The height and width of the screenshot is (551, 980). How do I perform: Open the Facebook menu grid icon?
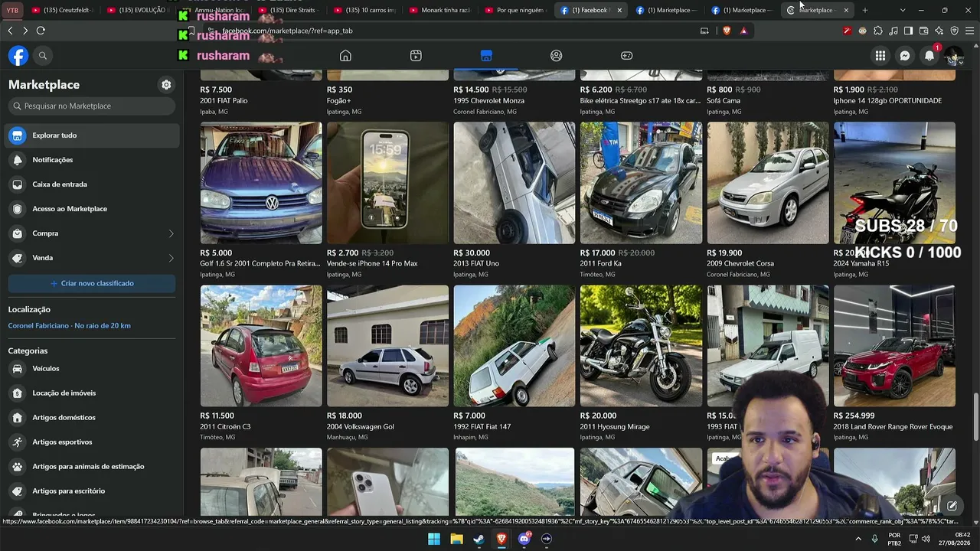click(880, 56)
